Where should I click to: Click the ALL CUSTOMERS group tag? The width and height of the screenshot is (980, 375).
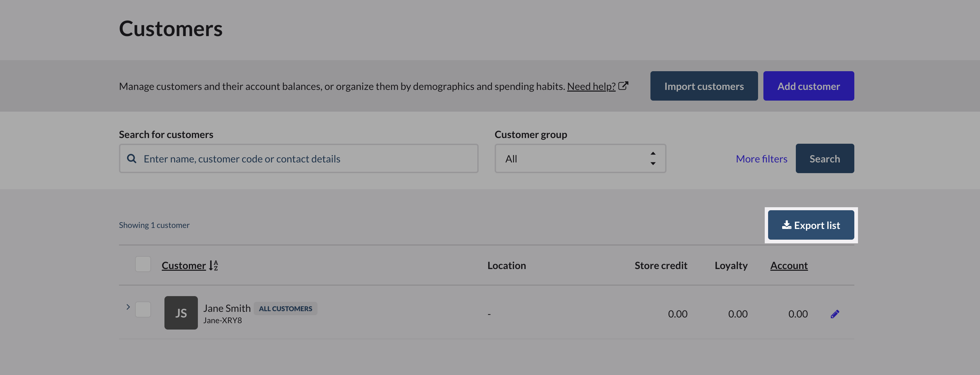coord(285,309)
